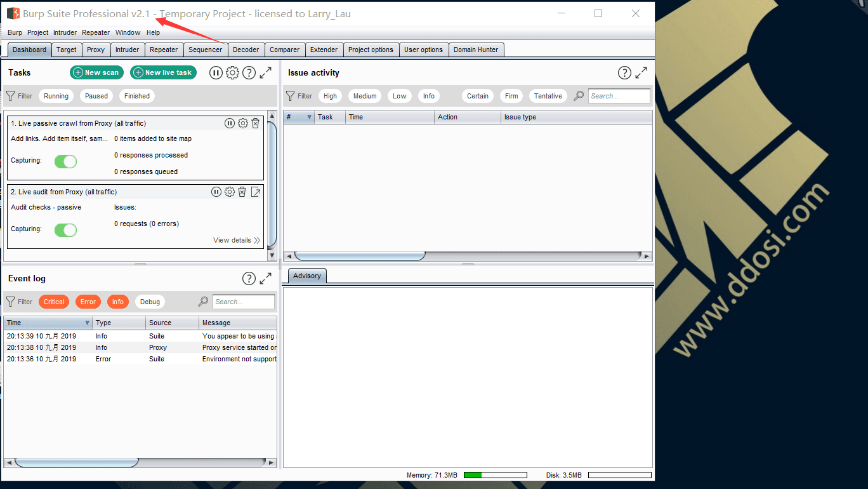Toggle the Debug event log filter
Viewport: 868px width, 489px height.
150,302
